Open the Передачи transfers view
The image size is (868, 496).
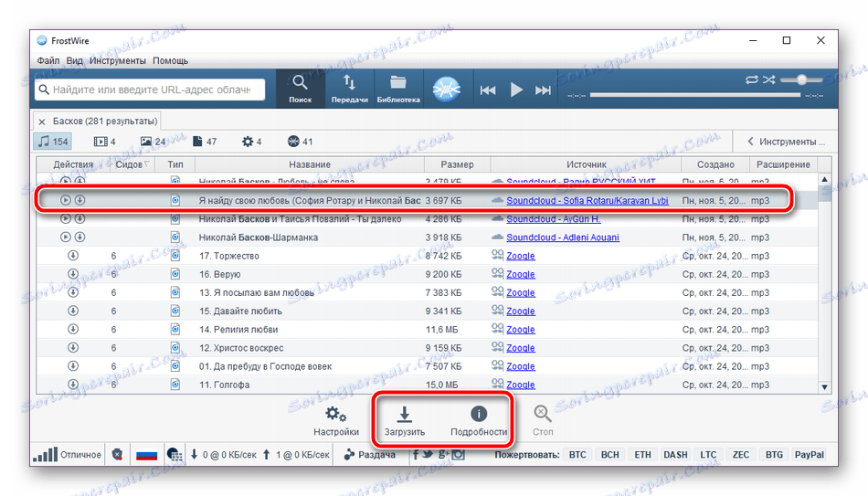tap(349, 89)
